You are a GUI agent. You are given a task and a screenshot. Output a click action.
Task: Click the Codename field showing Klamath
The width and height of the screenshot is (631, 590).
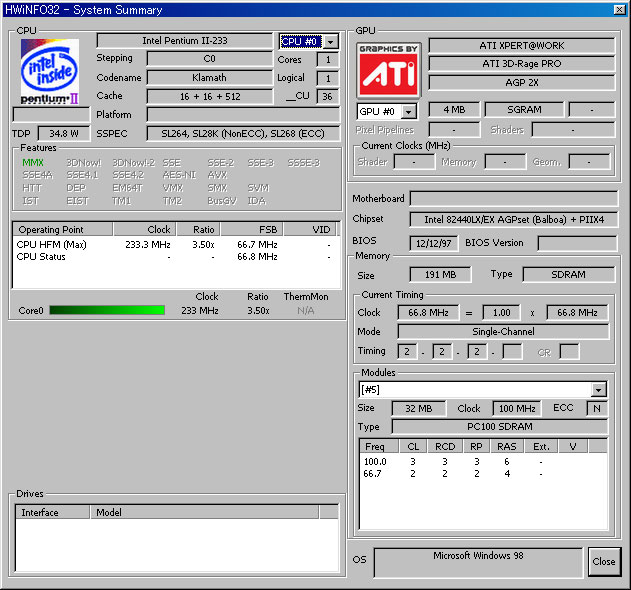click(x=209, y=78)
